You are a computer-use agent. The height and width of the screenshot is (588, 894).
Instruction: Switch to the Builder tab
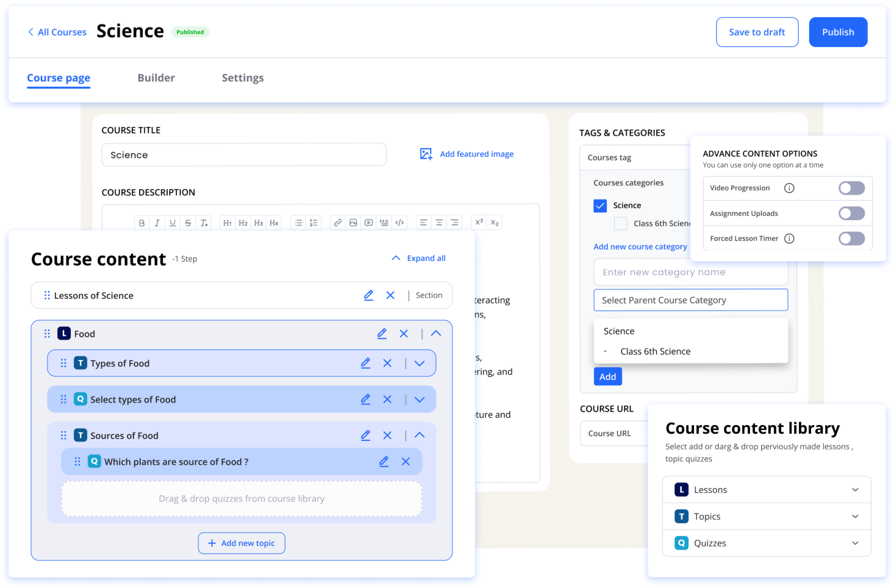pyautogui.click(x=156, y=78)
